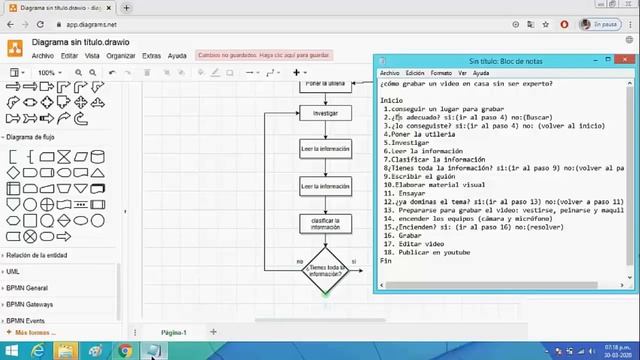
Task: Click the unsaved changes save notice
Action: pos(264,55)
